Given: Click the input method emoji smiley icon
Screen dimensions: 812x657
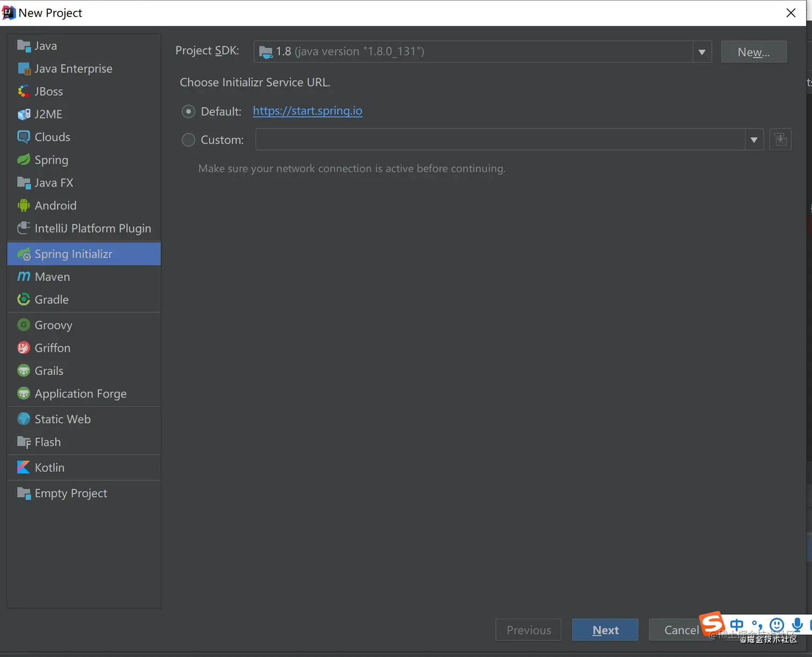Looking at the screenshot, I should tap(777, 625).
